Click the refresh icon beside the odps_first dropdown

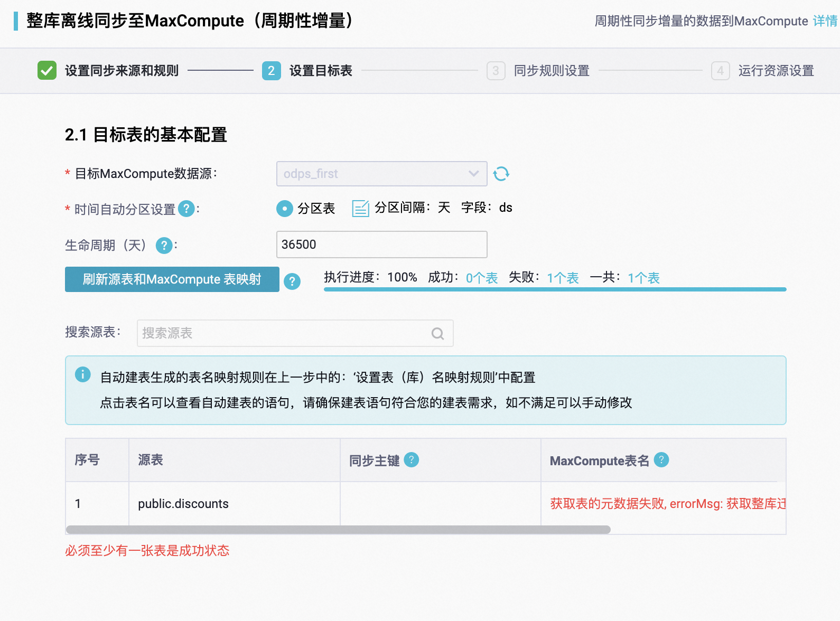[501, 174]
